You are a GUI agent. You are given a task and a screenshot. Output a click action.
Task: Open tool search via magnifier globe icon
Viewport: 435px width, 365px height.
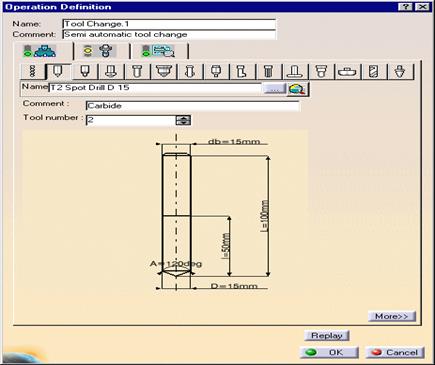(x=298, y=89)
